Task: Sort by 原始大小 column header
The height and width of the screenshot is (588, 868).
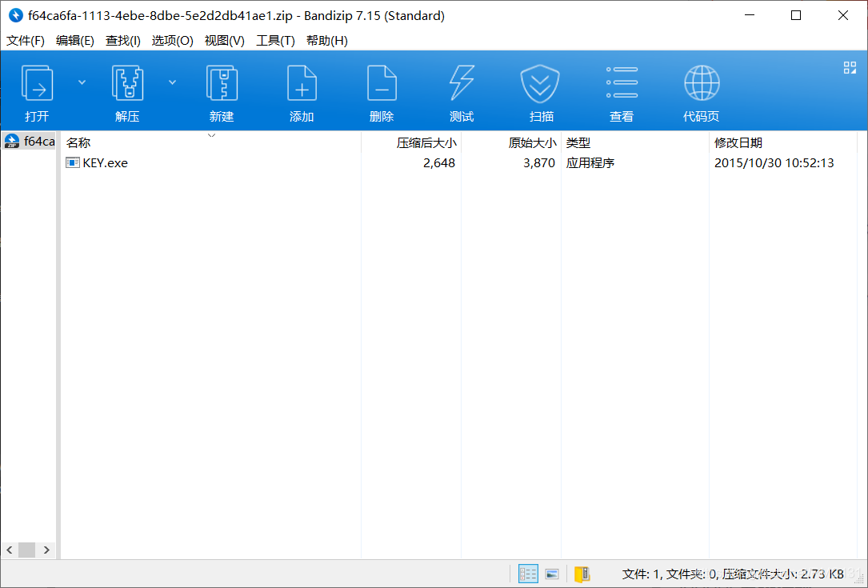Action: [x=511, y=143]
